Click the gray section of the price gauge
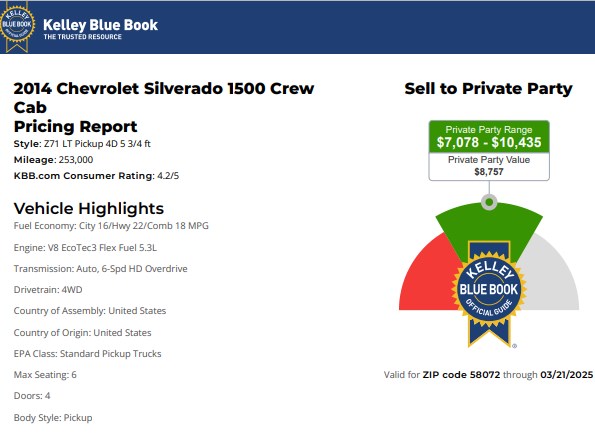 (550, 277)
